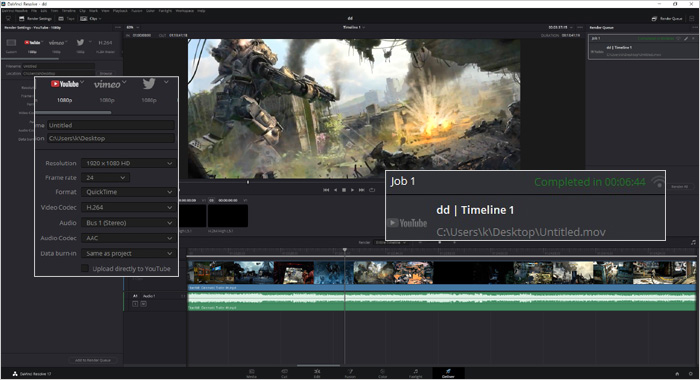Remove Job 1 with X icon
This screenshot has height=380, width=700.
693,38
